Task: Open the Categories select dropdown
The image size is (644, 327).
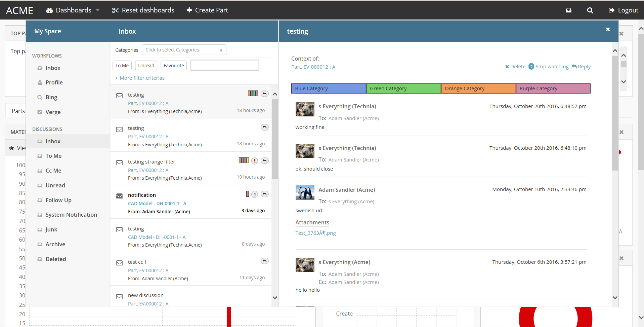Action: click(x=184, y=50)
